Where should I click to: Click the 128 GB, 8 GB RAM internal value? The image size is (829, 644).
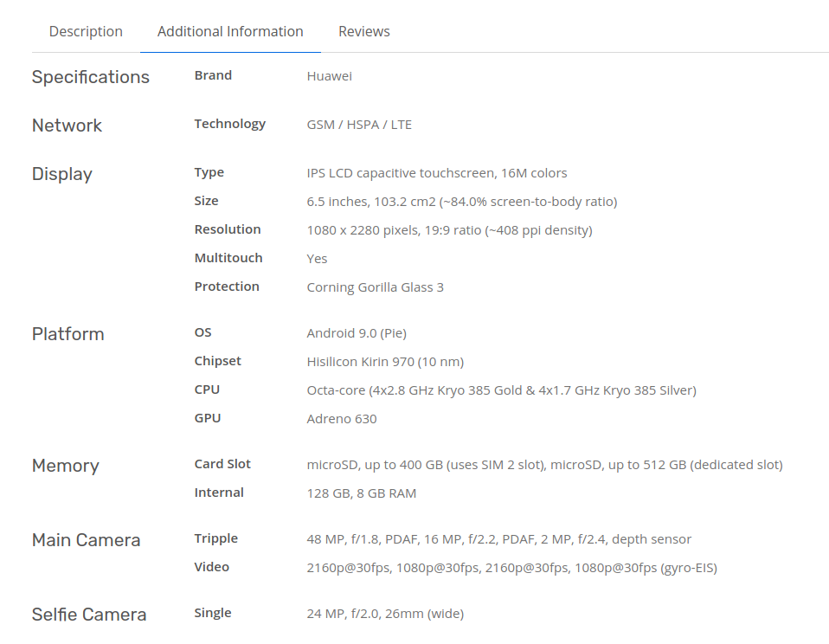click(x=361, y=493)
